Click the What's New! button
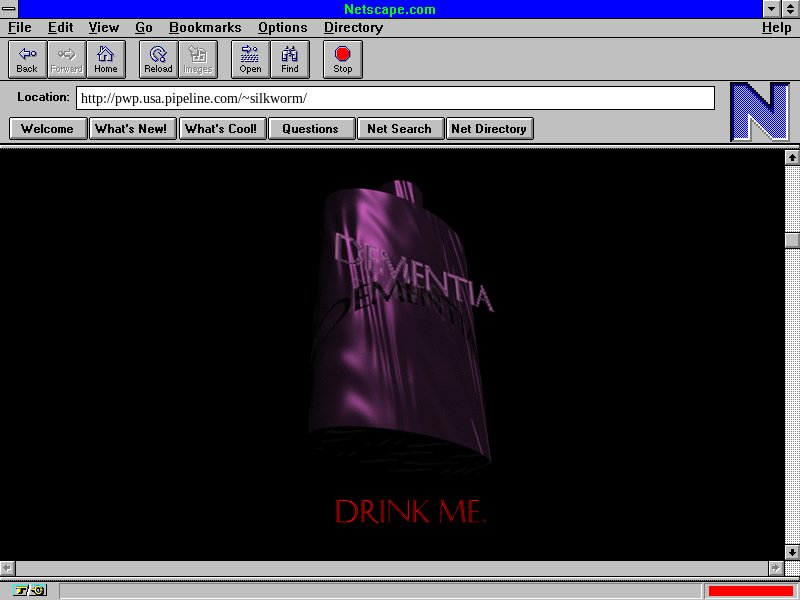 click(131, 129)
